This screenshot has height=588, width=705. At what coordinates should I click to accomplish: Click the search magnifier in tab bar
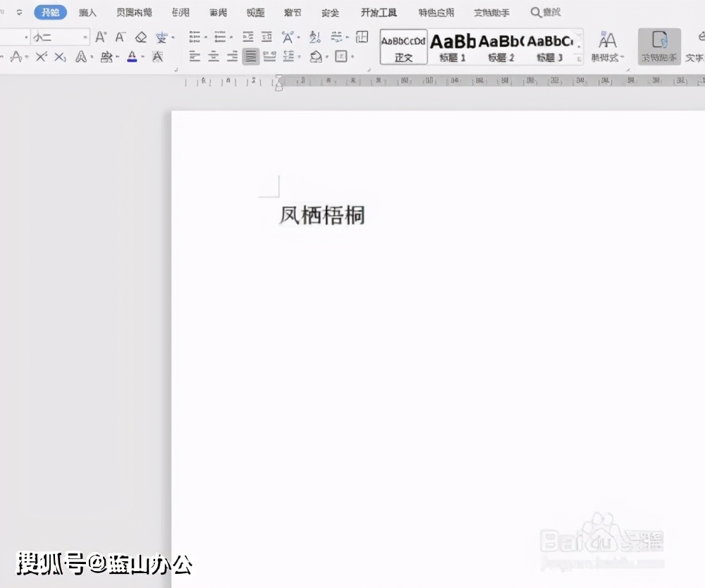[x=535, y=12]
